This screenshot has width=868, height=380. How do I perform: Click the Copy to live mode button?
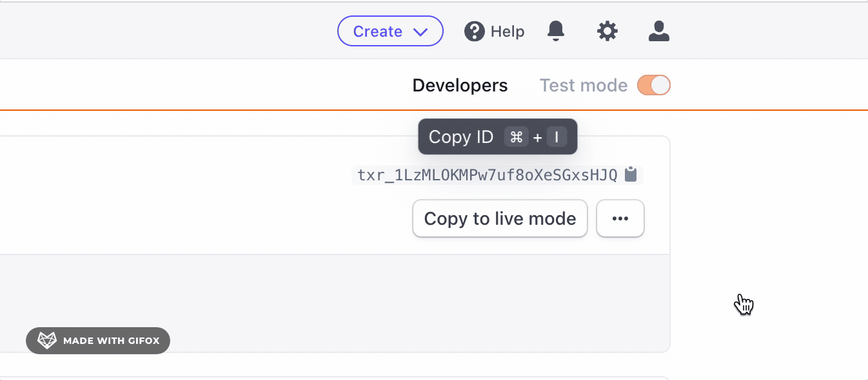pos(500,218)
